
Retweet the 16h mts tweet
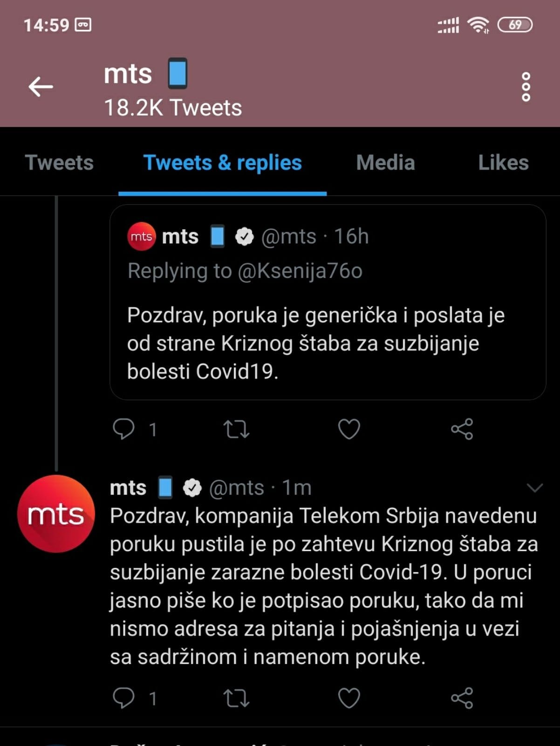tap(237, 429)
